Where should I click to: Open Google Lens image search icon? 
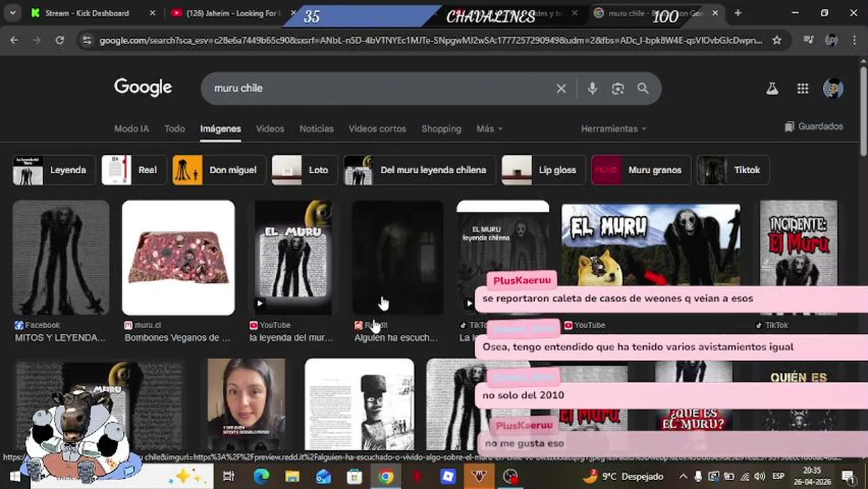tap(617, 88)
